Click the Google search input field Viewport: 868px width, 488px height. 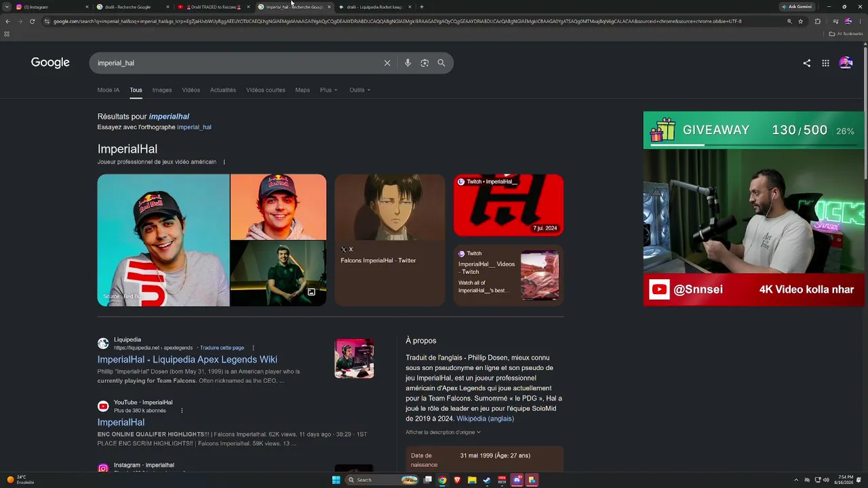point(237,63)
